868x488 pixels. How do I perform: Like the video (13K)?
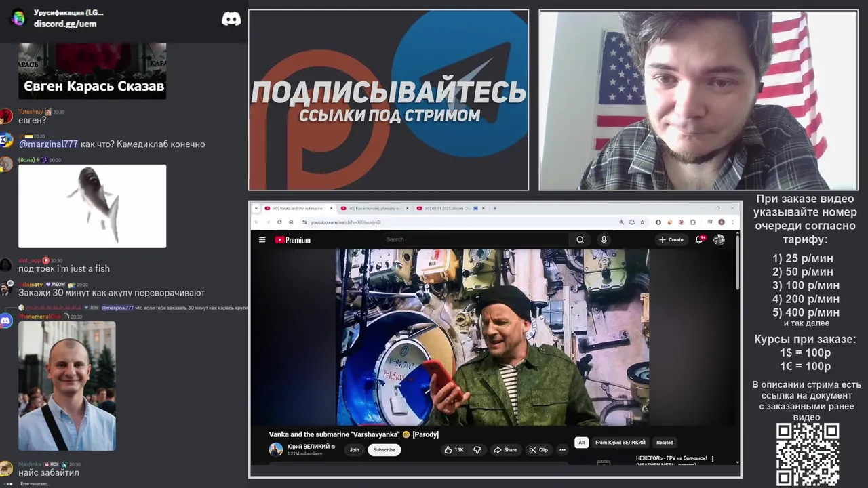coord(454,449)
